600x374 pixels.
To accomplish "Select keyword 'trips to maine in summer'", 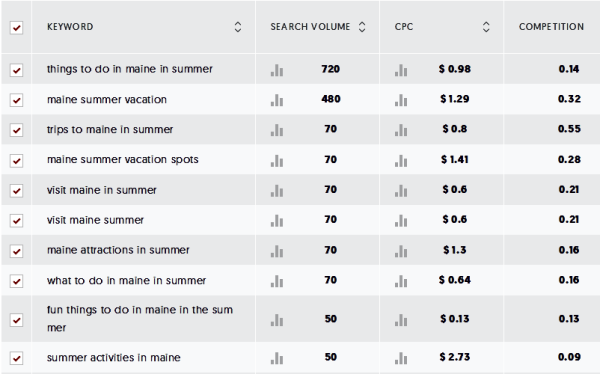I will coord(110,130).
